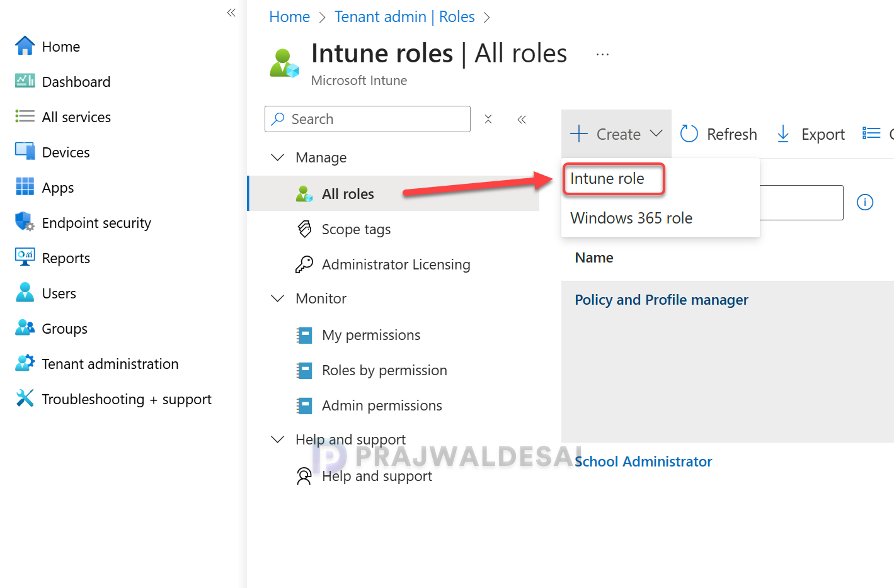Open the Devices monitor icon
Viewport: 894px width, 588px height.
click(25, 151)
